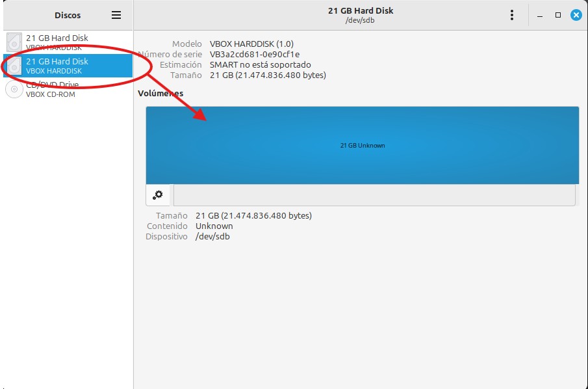Click the text SMART no está soportado
The image size is (588, 389).
click(261, 64)
